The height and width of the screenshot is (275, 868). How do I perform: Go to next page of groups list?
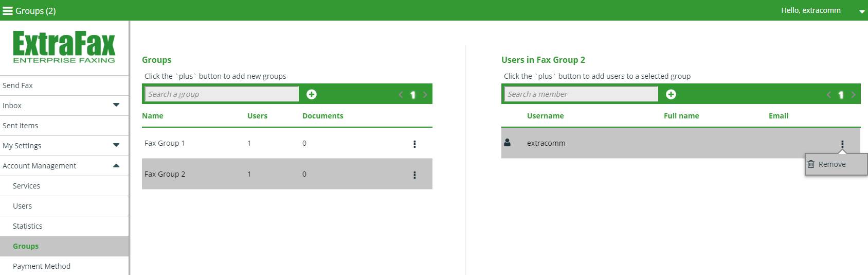[425, 95]
